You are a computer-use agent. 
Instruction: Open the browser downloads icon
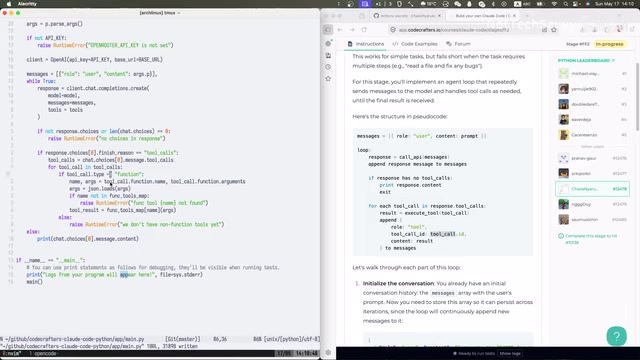(582, 30)
